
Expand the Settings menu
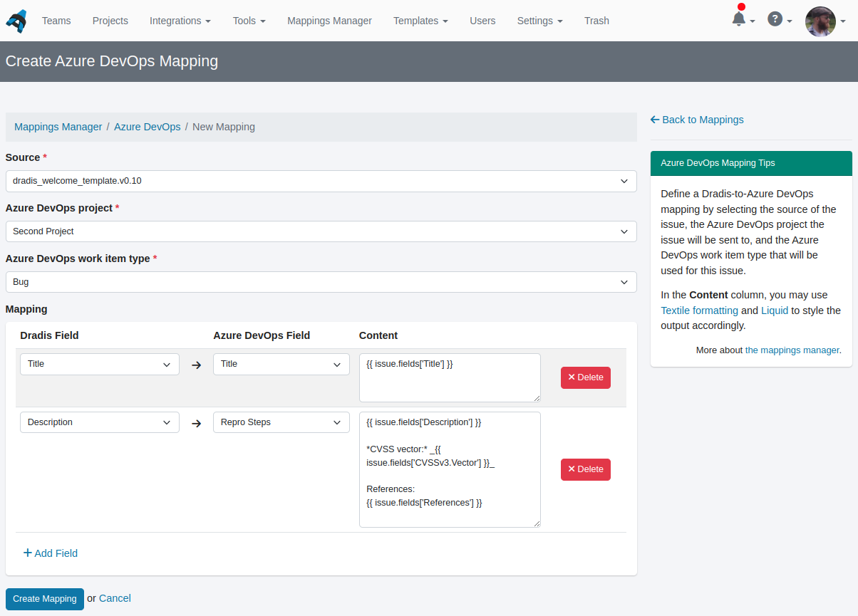pos(540,21)
